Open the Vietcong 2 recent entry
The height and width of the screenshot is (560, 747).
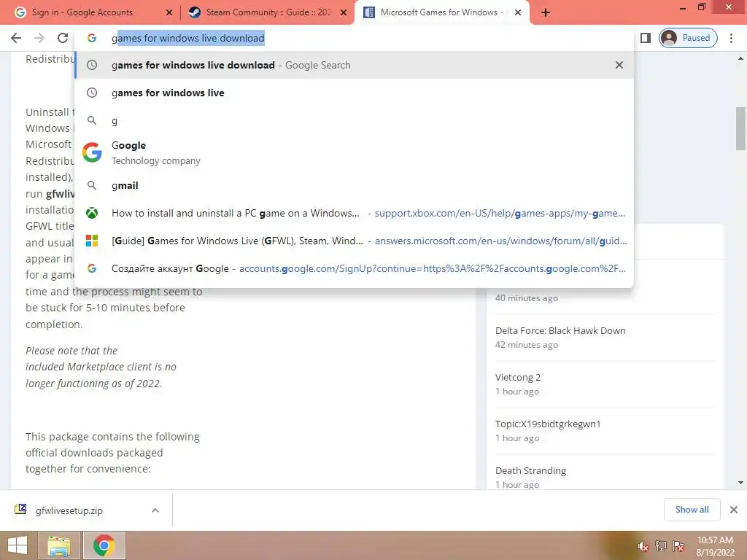tap(518, 377)
